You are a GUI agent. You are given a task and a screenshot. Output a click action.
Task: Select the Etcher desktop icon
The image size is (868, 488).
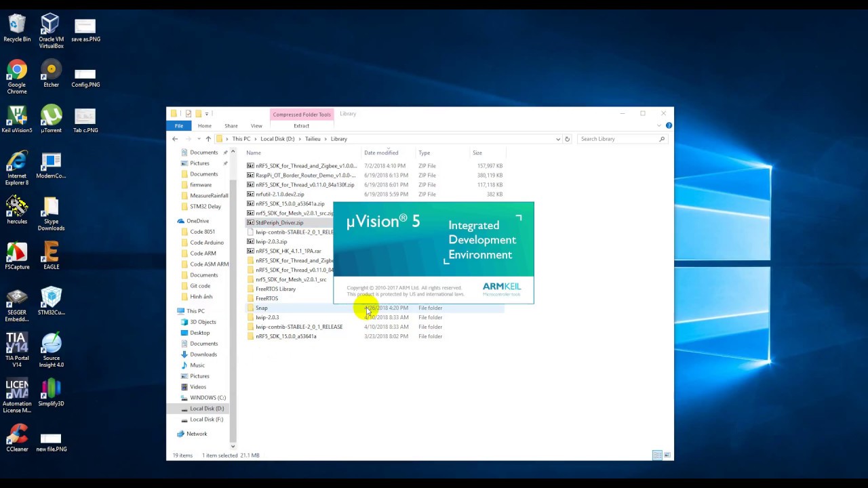coord(51,74)
